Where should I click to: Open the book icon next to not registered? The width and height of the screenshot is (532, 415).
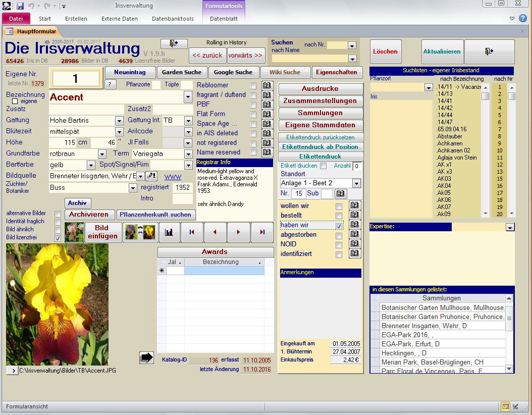click(x=267, y=142)
